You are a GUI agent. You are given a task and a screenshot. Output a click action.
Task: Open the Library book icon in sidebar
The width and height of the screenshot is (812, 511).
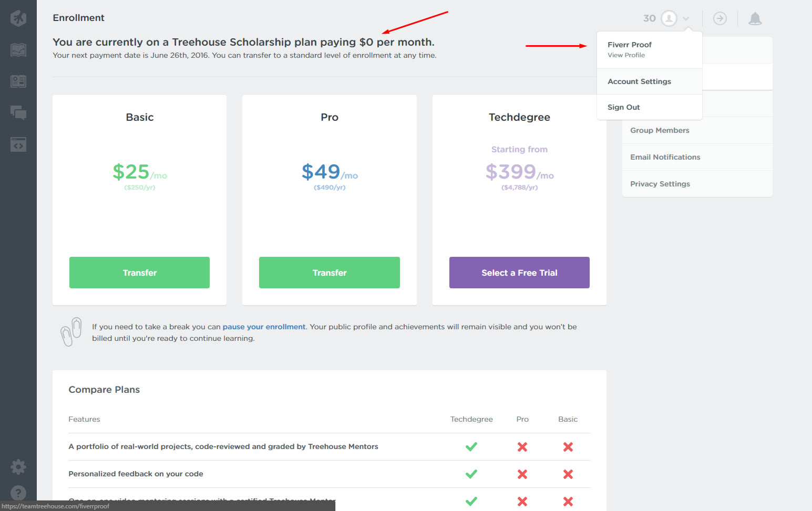tap(18, 81)
